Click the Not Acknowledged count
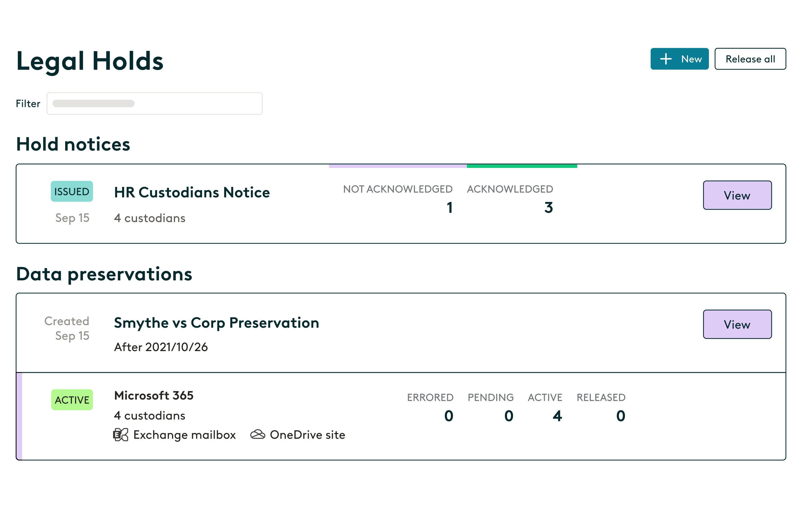The image size is (798, 532). click(449, 208)
